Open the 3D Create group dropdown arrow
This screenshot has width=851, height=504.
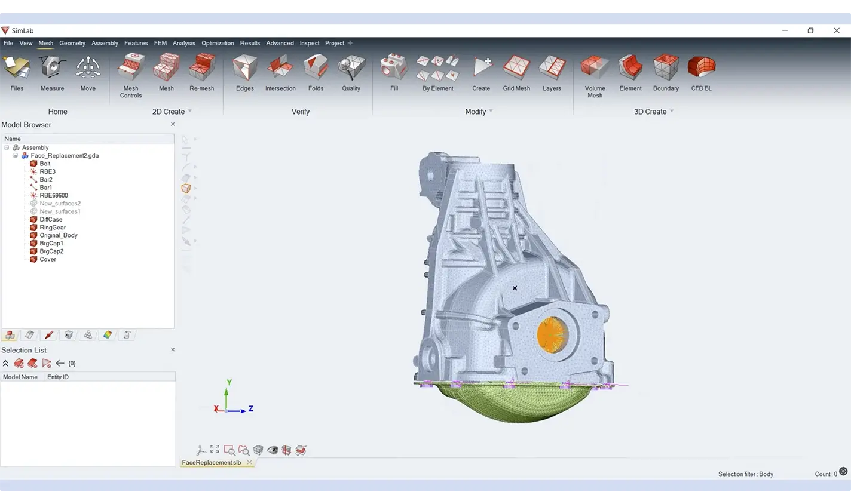[x=672, y=112]
